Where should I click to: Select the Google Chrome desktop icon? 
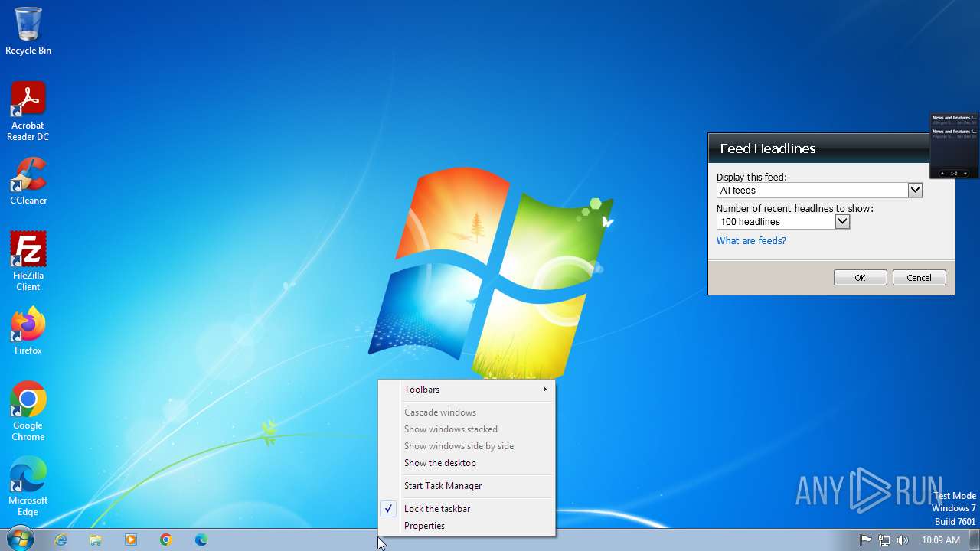[28, 412]
